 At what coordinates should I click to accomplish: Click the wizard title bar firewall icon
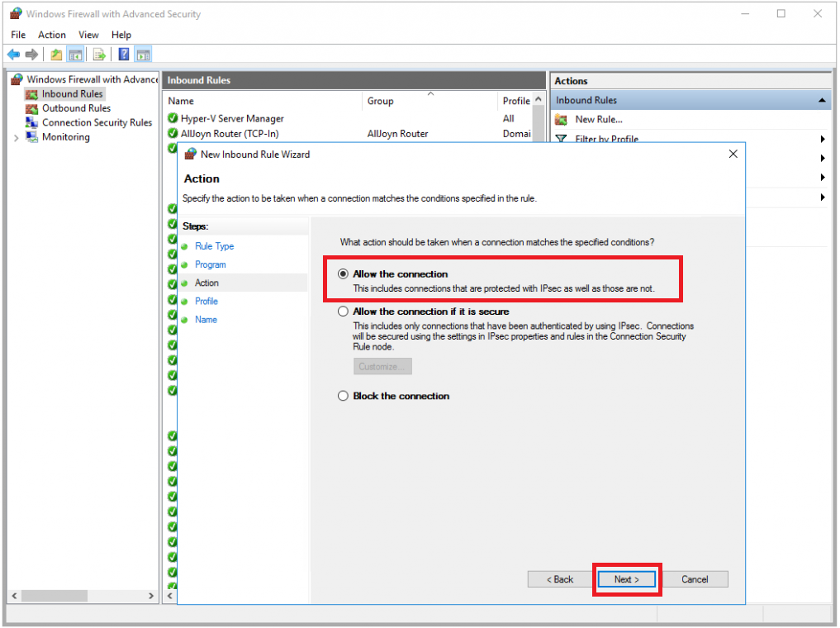(x=190, y=155)
